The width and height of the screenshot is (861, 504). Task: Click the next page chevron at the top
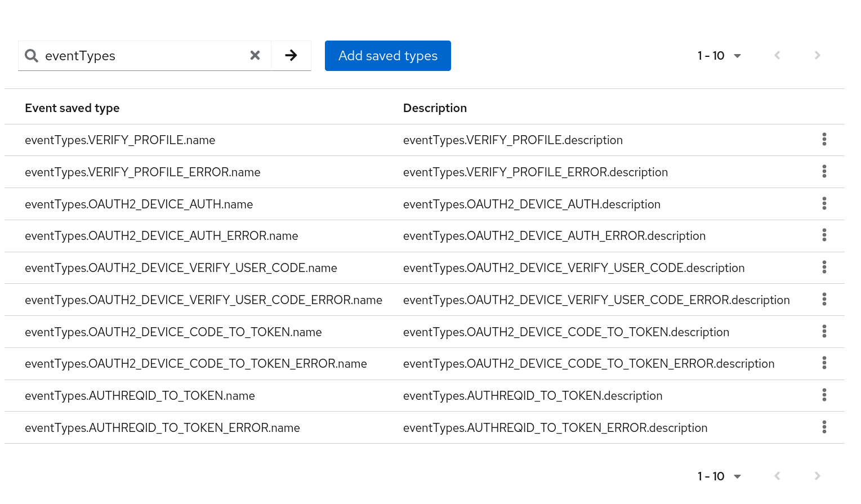pyautogui.click(x=817, y=55)
